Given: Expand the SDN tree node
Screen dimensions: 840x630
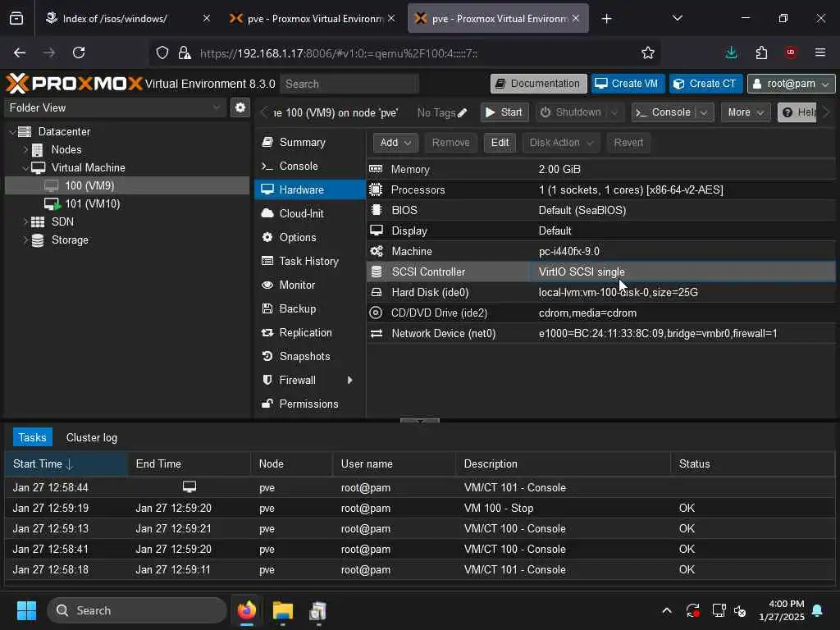Looking at the screenshot, I should (25, 221).
